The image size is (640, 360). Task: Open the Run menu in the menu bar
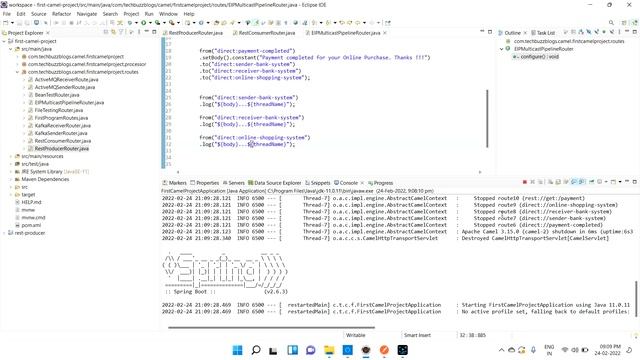point(149,14)
